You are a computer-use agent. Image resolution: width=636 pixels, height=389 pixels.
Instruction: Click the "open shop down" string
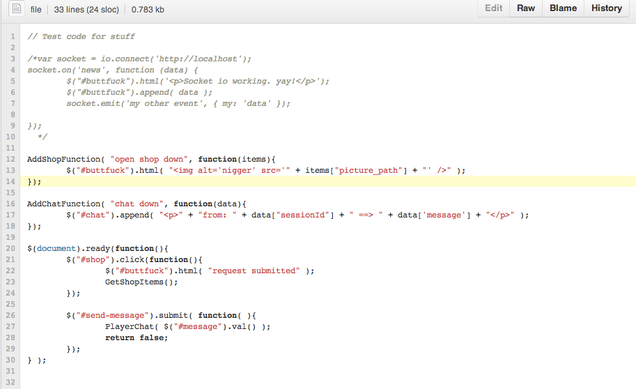tap(149, 159)
